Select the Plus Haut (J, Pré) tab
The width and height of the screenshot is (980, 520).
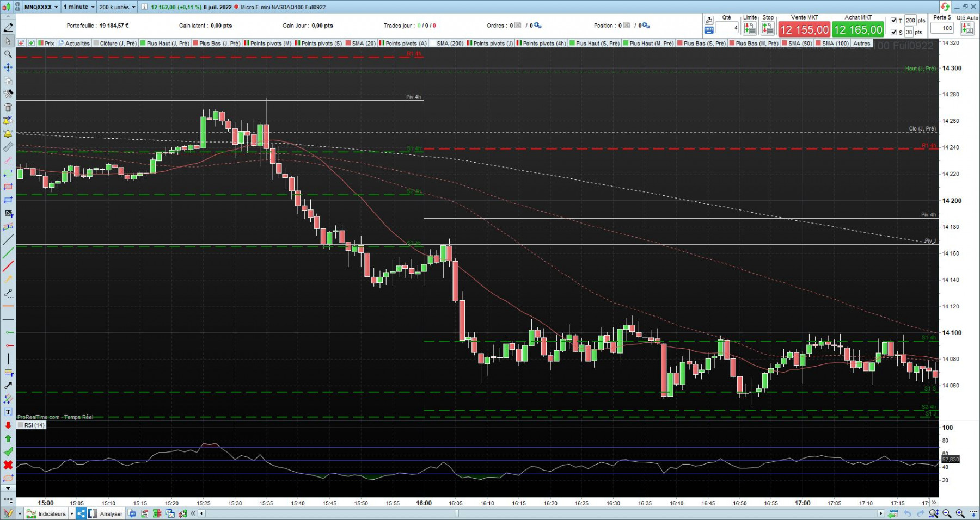click(x=165, y=44)
